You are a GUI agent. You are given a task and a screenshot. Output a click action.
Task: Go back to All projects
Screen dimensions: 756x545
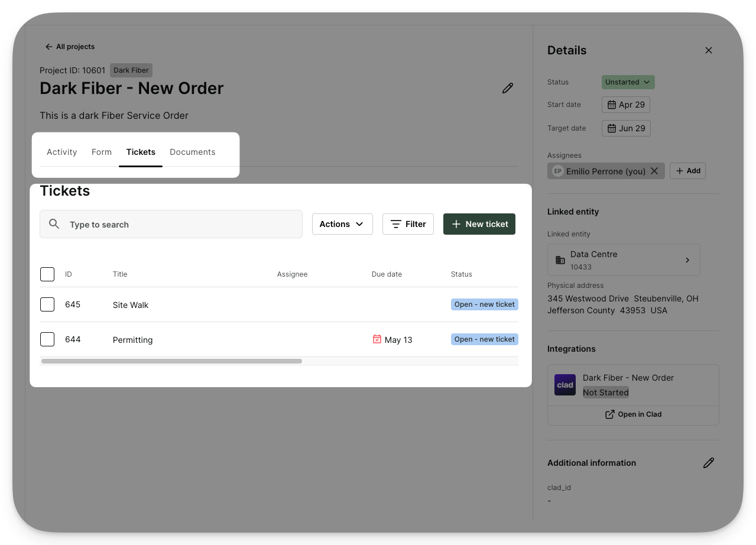click(70, 47)
